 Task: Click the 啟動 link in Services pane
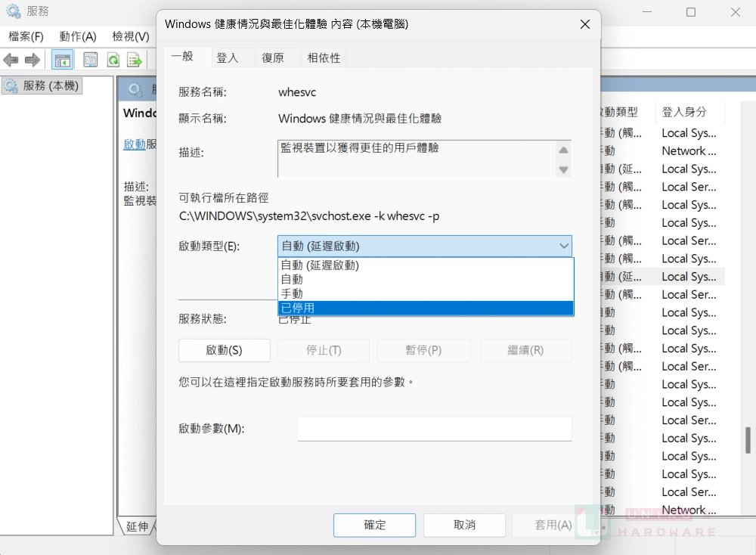coord(135,144)
